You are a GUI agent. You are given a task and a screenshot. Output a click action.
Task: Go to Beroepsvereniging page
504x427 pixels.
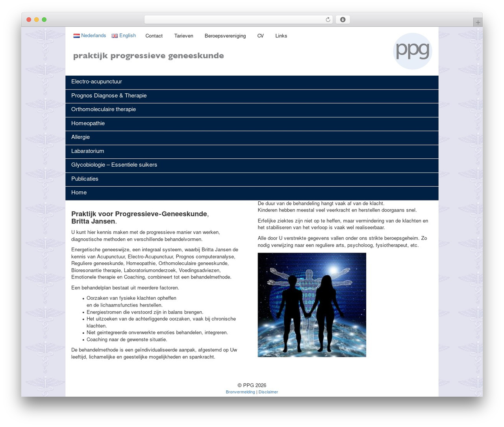pyautogui.click(x=225, y=36)
